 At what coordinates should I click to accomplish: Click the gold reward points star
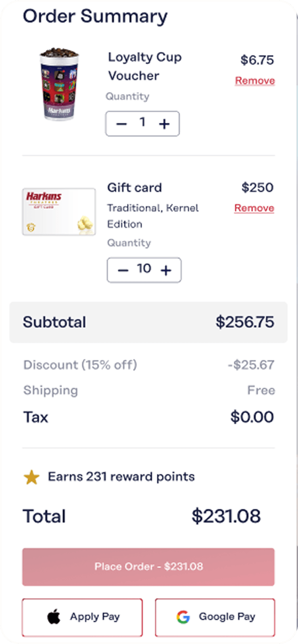pos(31,477)
